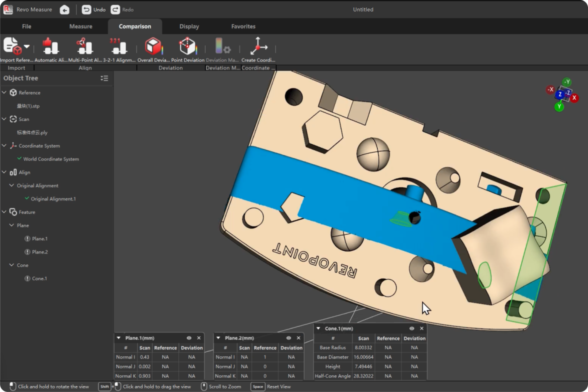Toggle visibility of Plane.1 data panel
Image resolution: width=588 pixels, height=392 pixels.
[x=189, y=338]
